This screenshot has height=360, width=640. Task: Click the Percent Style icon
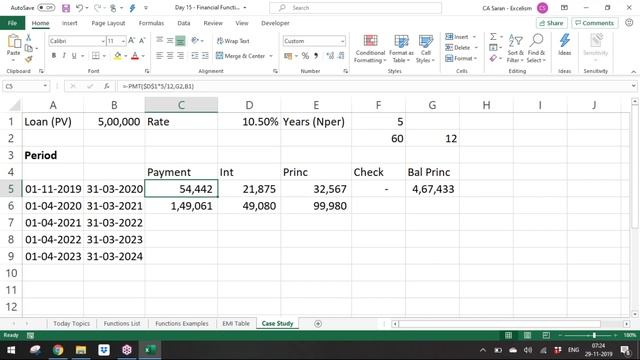pos(305,56)
